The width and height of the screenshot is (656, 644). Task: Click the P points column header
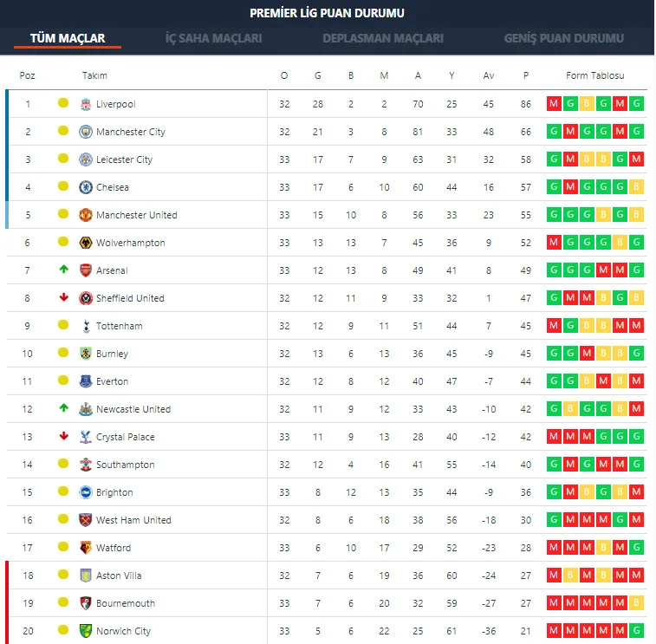[x=525, y=75]
